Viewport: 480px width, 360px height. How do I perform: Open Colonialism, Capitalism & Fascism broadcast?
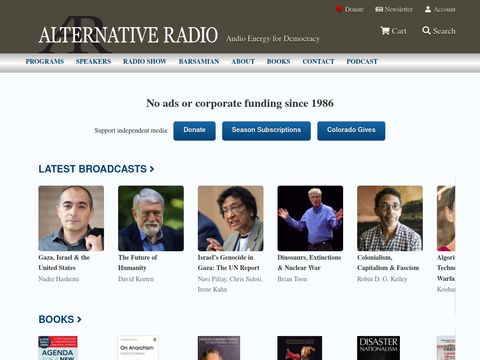coord(388,263)
